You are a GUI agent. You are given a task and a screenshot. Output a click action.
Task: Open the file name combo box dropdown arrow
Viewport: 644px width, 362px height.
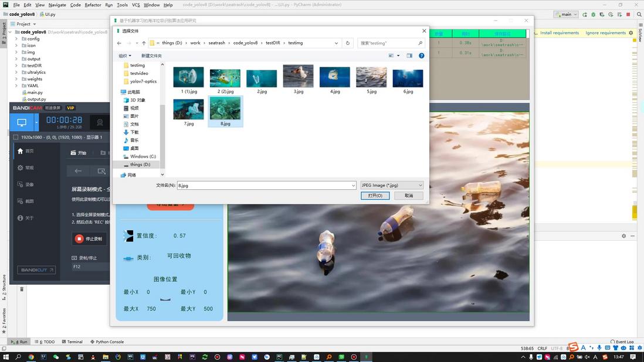353,186
